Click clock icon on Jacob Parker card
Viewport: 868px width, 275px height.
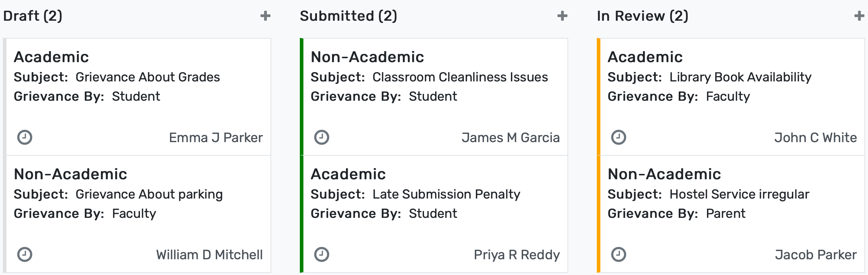[x=618, y=255]
